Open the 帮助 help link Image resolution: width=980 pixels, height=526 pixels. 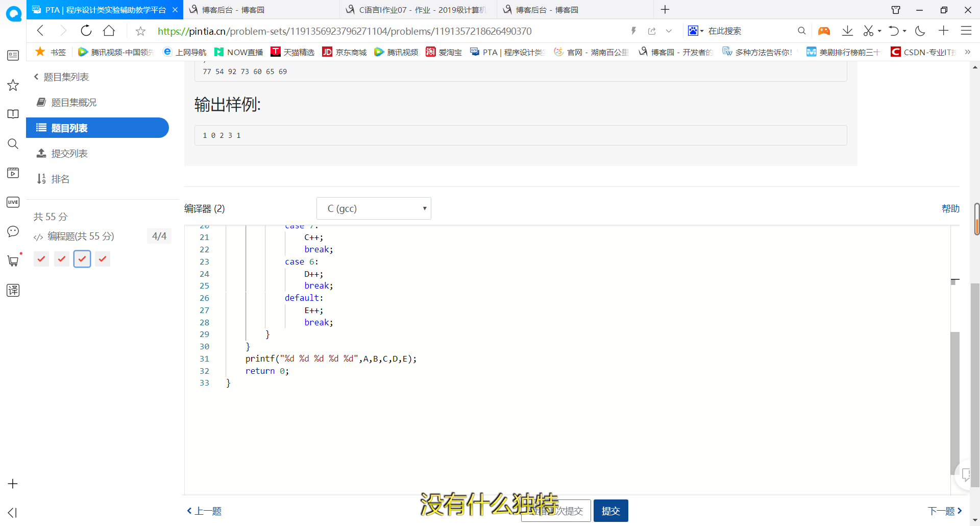[x=950, y=208]
